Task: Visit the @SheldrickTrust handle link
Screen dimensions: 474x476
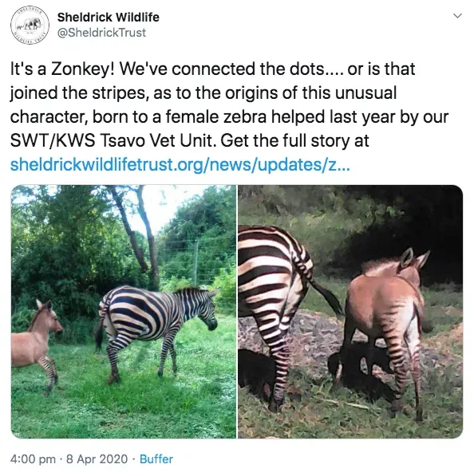Action: (101, 33)
